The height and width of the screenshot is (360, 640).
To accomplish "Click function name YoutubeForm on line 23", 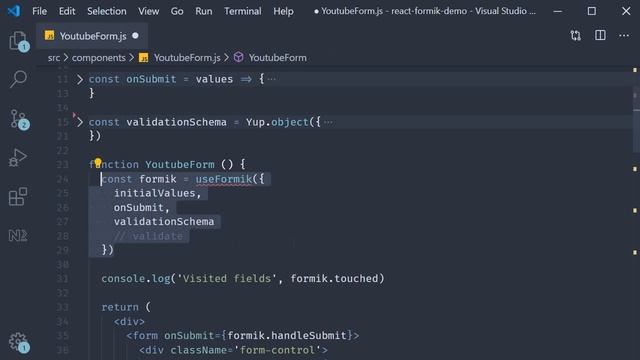I will tap(180, 164).
